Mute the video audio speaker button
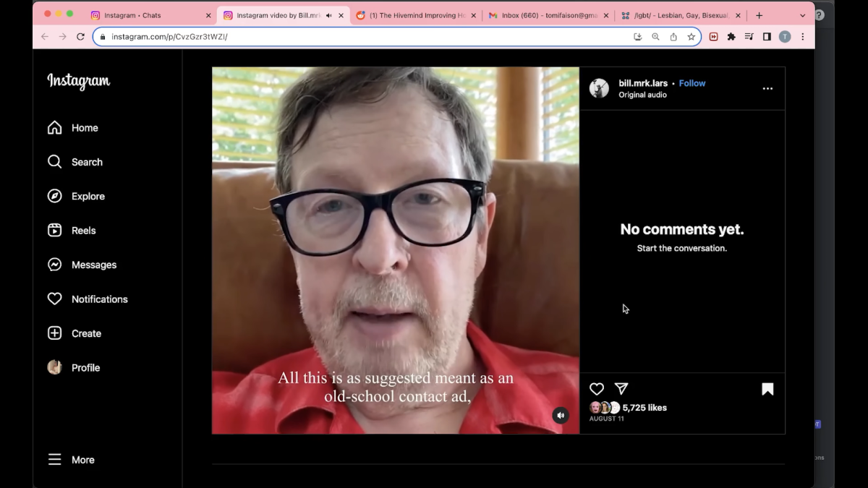This screenshot has height=488, width=868. (560, 415)
